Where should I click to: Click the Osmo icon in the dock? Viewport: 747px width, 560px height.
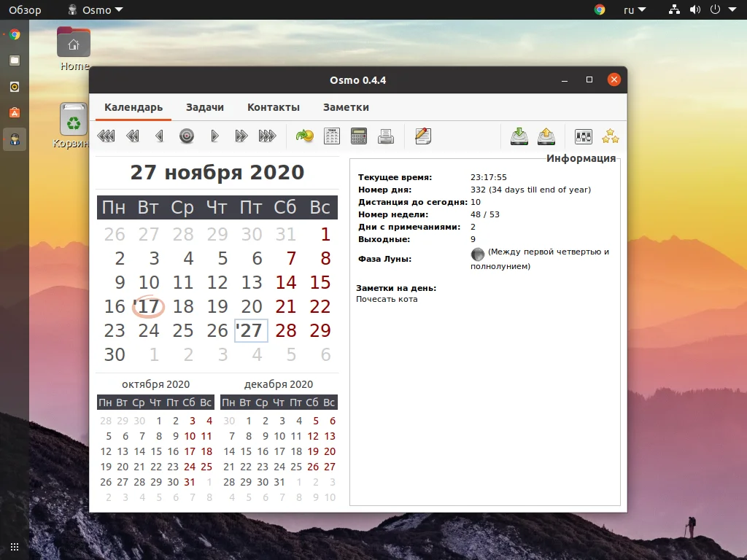[15, 139]
